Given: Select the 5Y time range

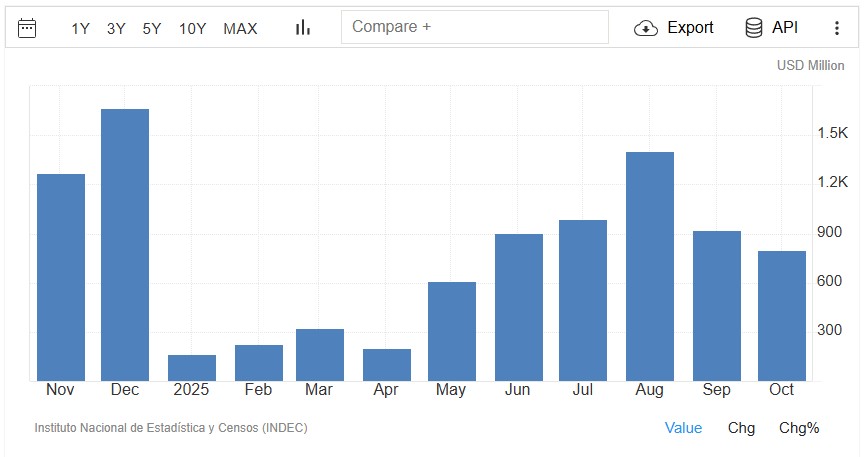Looking at the screenshot, I should tap(152, 29).
